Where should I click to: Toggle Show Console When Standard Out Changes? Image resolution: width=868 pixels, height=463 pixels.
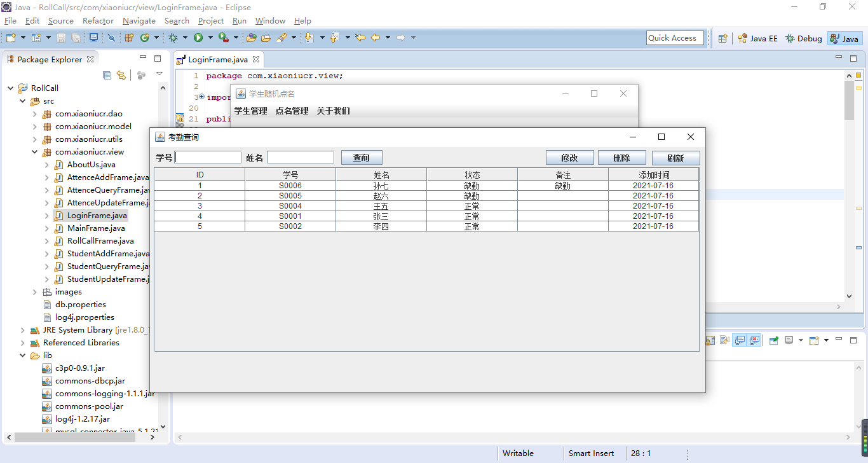click(x=740, y=340)
